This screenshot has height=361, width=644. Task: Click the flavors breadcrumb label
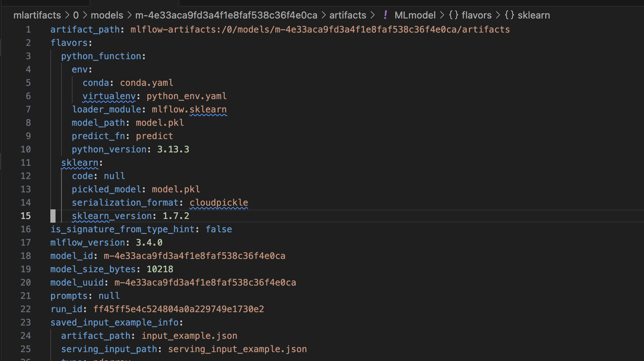pyautogui.click(x=476, y=15)
